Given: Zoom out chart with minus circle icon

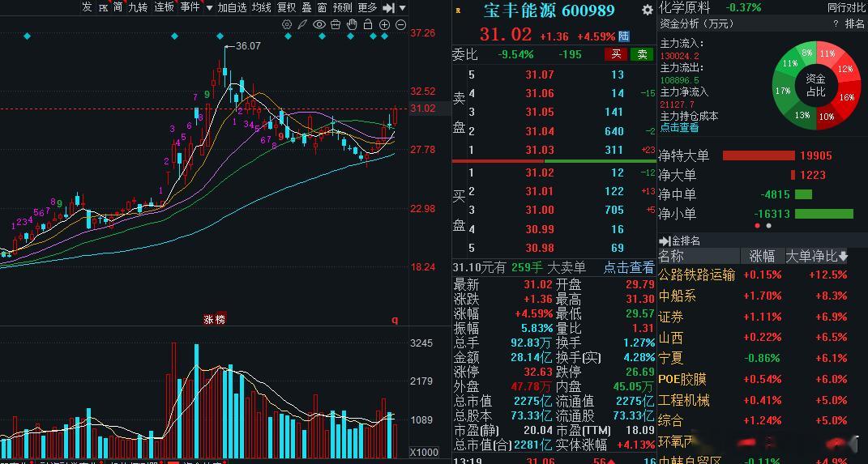Looking at the screenshot, I should point(401,24).
